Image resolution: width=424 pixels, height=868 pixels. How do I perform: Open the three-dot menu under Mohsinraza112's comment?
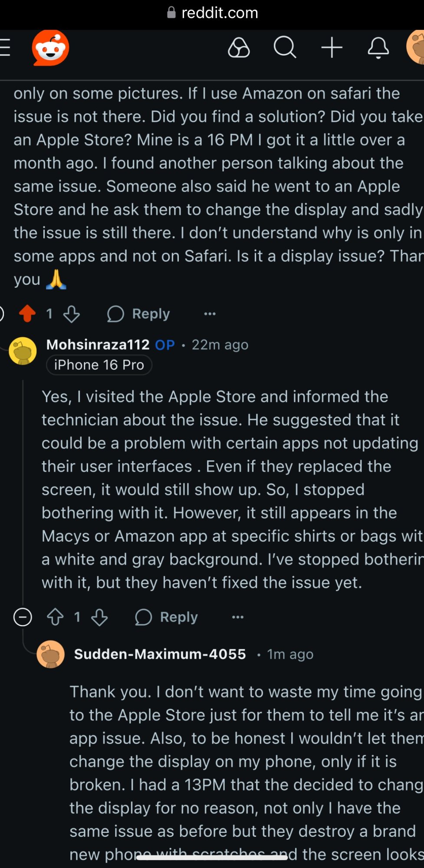tap(237, 617)
